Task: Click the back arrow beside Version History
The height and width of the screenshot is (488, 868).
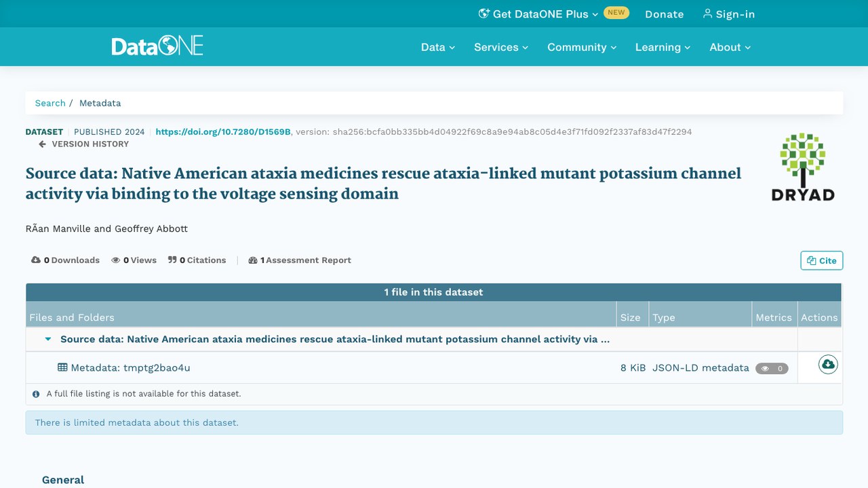Action: pos(42,144)
